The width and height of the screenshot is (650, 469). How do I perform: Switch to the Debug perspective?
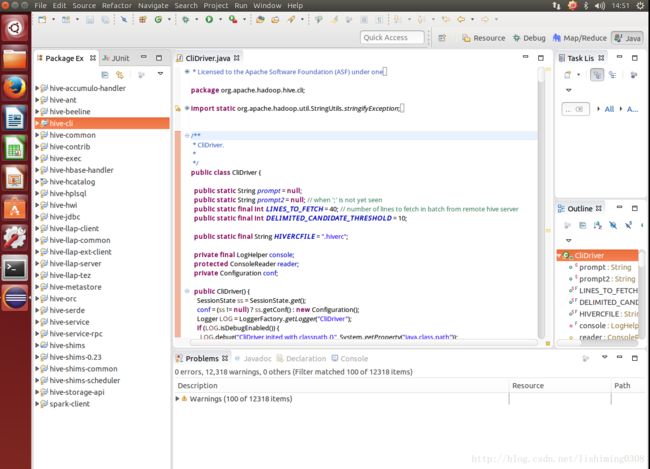(x=529, y=38)
